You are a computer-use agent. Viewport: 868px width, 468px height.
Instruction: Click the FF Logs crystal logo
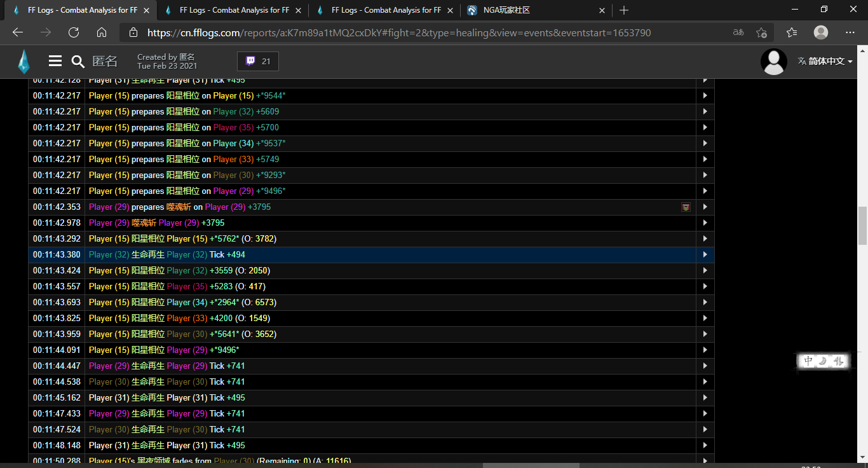click(x=24, y=62)
